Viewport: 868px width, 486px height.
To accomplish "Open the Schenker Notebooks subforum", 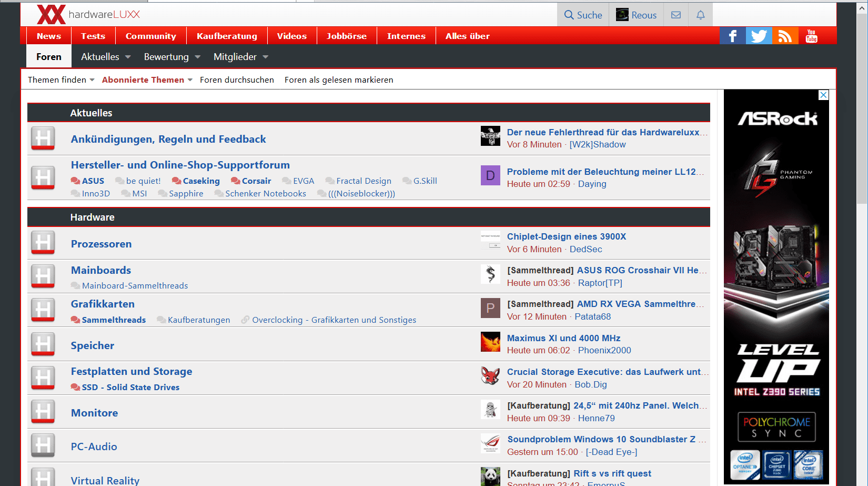I will coord(266,193).
